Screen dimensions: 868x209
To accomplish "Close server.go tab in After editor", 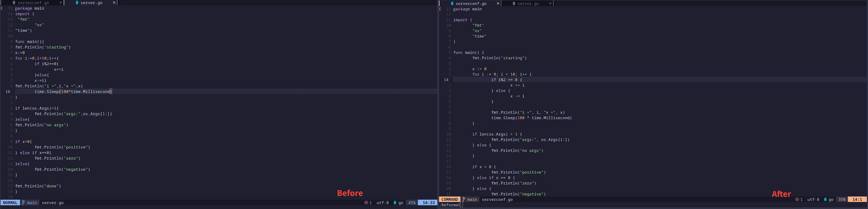I will (550, 3).
